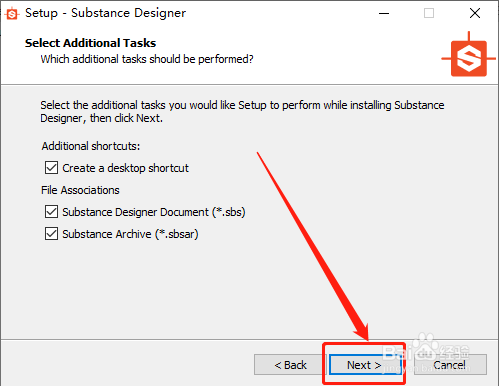Click the 'Which additional tasks should be performed?' subtitle
The image size is (499, 386).
click(147, 59)
